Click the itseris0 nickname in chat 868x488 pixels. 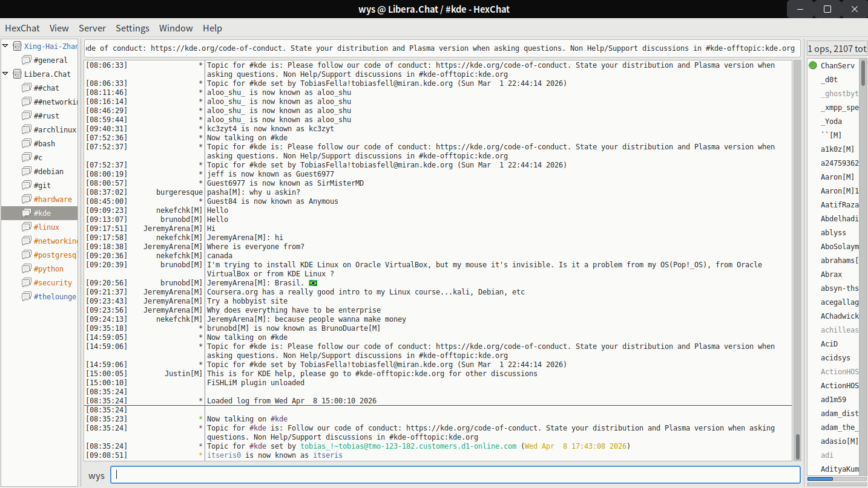coord(224,455)
